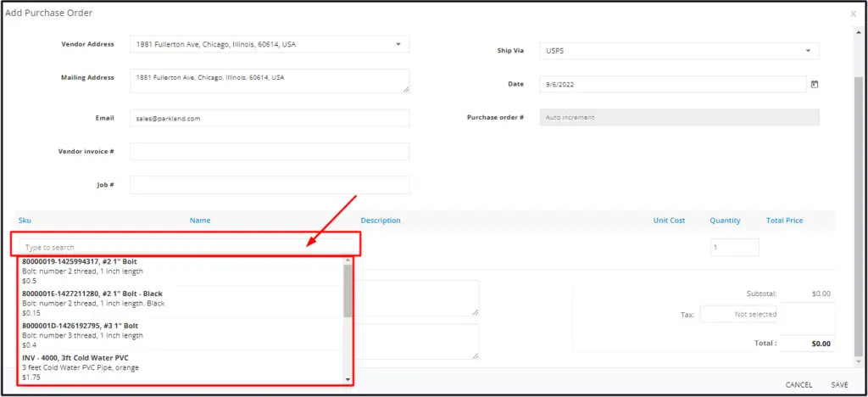
Task: Select the #3 1" Bolt item
Action: pos(181,334)
